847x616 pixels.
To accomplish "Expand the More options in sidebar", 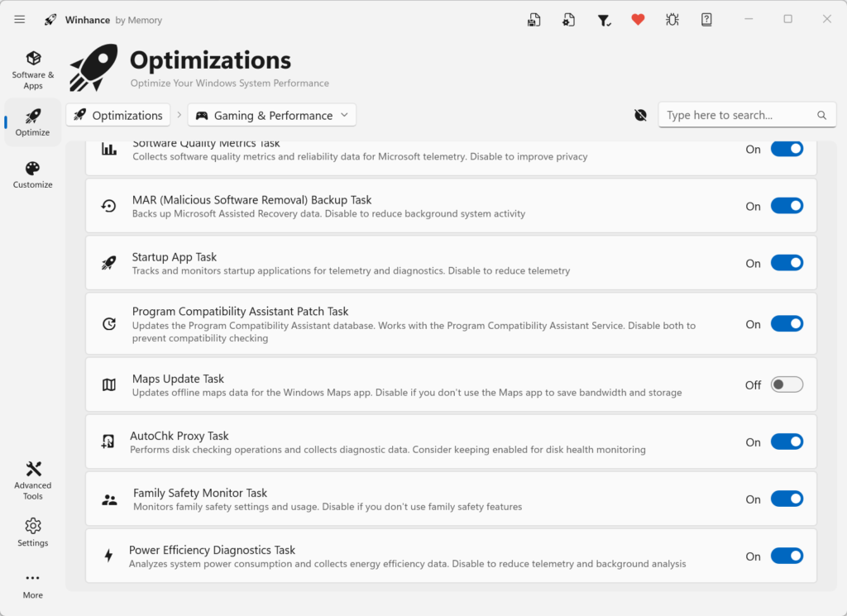I will (32, 584).
